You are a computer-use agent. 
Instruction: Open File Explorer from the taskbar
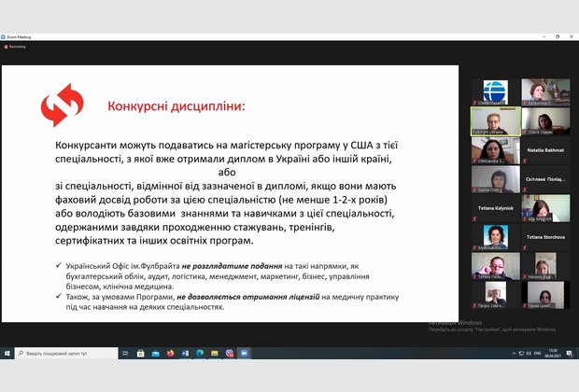pyautogui.click(x=215, y=353)
